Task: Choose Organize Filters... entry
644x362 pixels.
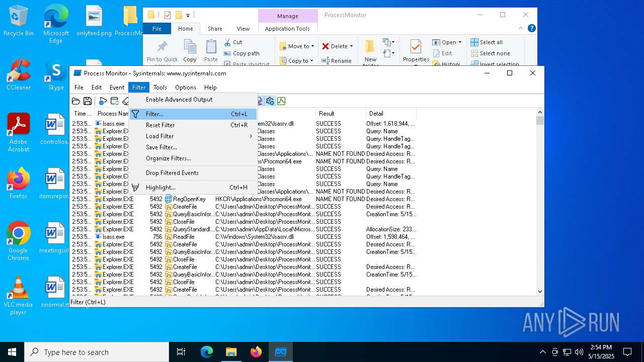Action: [193, 158]
